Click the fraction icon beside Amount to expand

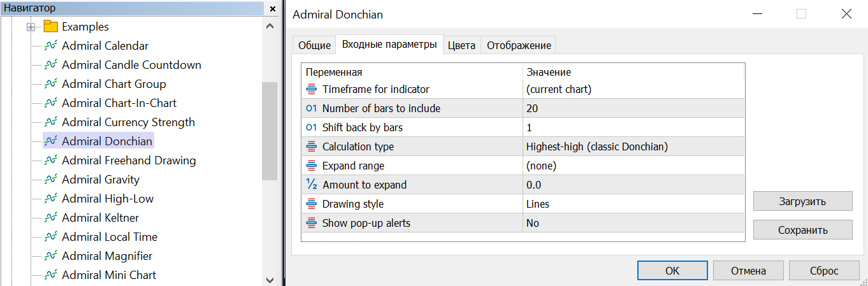click(x=312, y=185)
